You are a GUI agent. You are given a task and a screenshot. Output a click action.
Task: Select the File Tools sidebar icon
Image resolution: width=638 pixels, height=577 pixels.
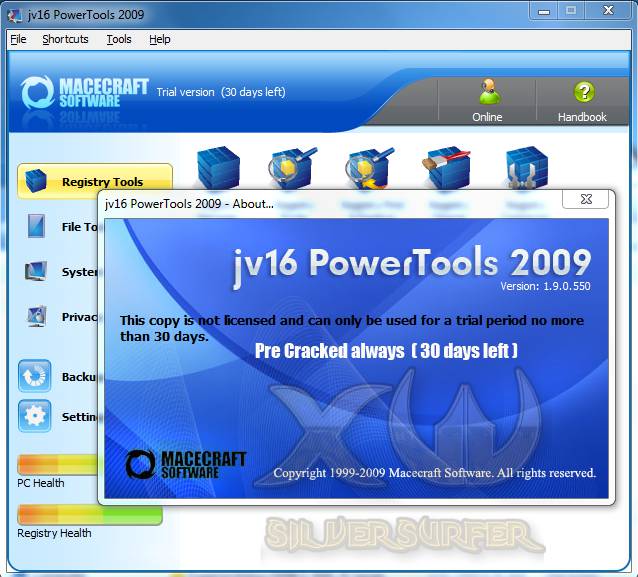36,226
